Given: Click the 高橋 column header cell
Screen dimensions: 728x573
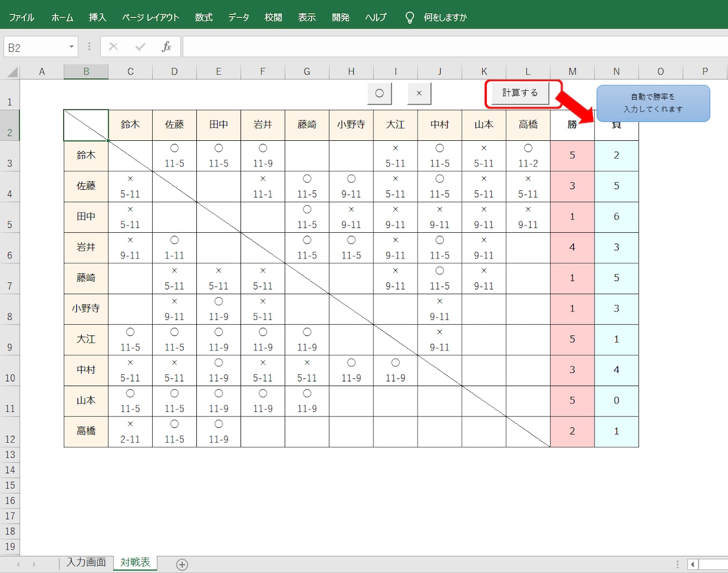Looking at the screenshot, I should [x=528, y=125].
